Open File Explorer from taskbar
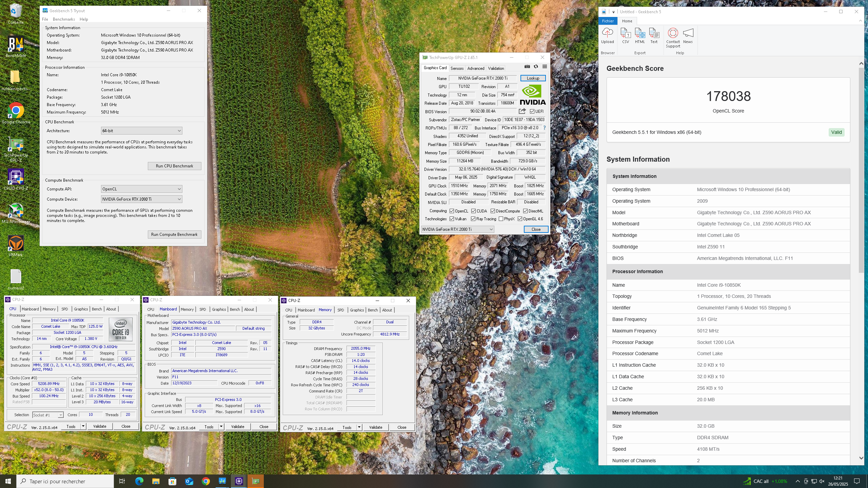The image size is (868, 488). click(156, 481)
